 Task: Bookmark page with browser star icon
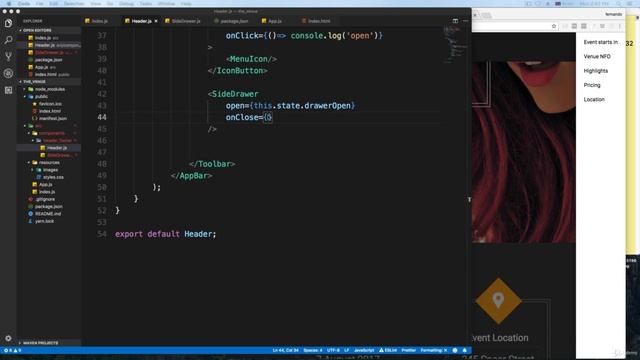[x=554, y=26]
